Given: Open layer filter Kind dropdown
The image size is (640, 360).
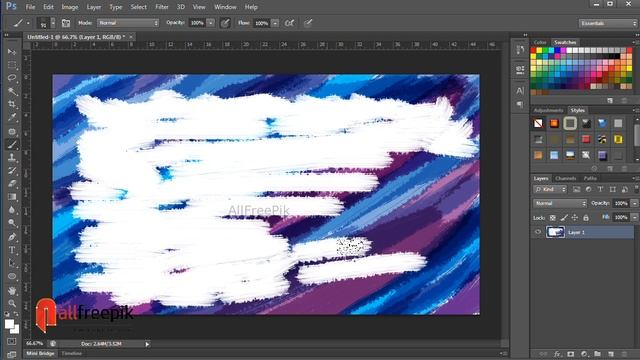Looking at the screenshot, I should pyautogui.click(x=550, y=189).
